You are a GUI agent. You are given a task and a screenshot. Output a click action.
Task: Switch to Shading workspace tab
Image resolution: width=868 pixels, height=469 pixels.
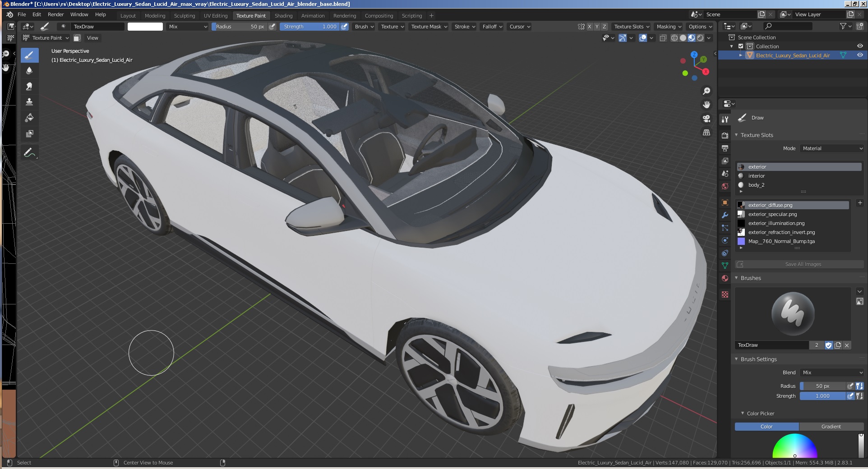(x=283, y=15)
